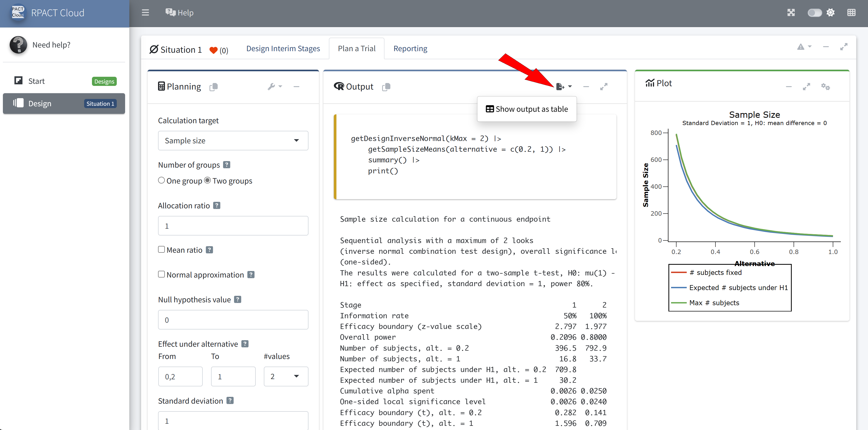Open the Reporting tab
This screenshot has width=868, height=430.
click(x=410, y=49)
